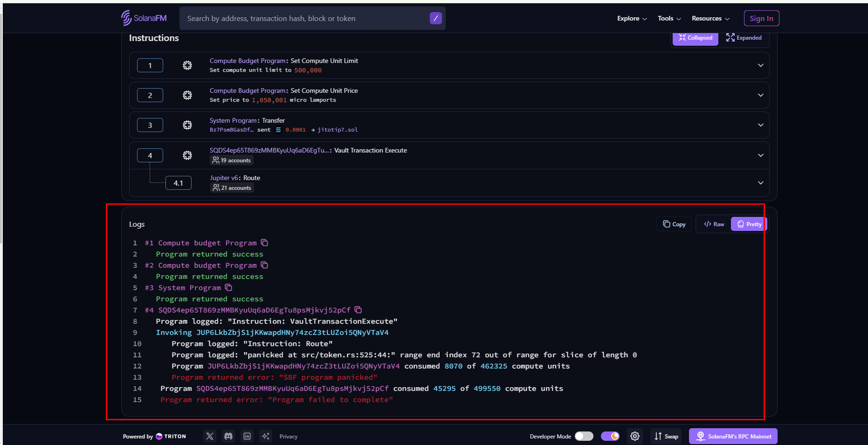Click the JUP6 program address on log line 12
This screenshot has width=868, height=445.
click(303, 366)
